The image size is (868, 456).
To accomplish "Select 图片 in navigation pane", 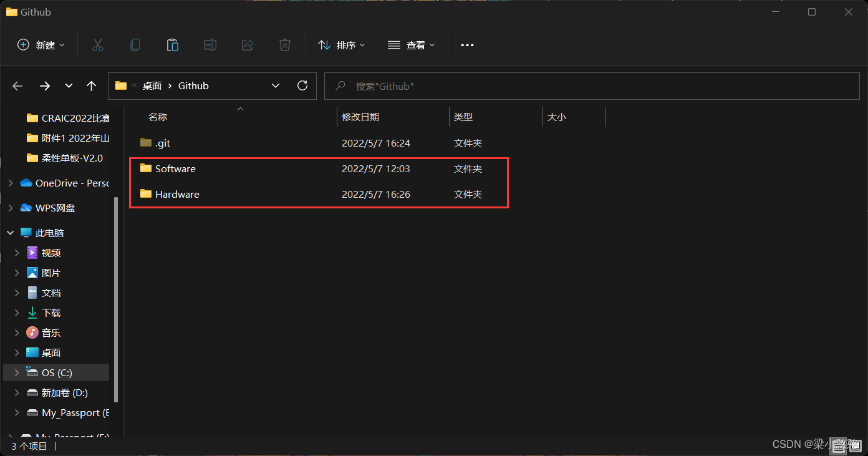I will [x=44, y=273].
